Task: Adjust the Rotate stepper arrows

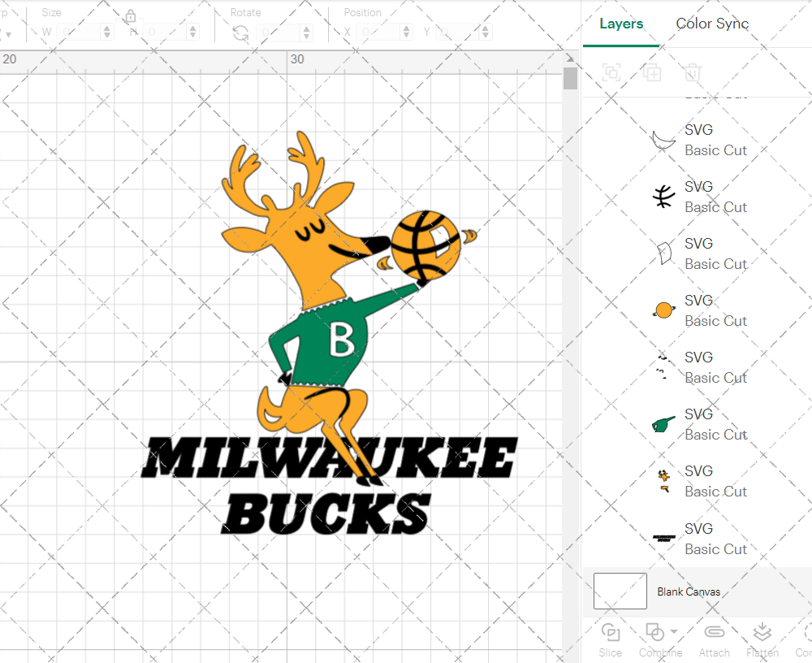Action: point(307,33)
